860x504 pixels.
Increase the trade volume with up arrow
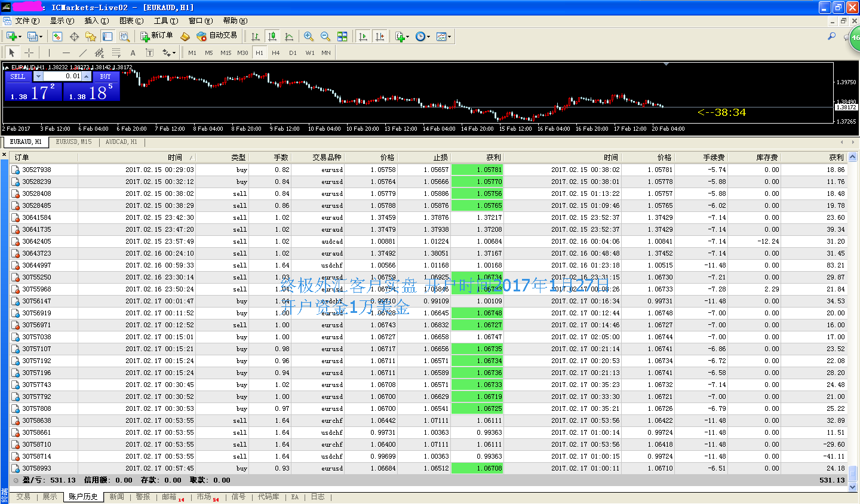point(87,76)
